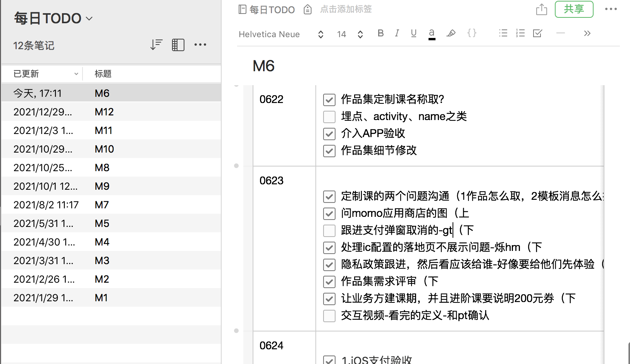Open the M9 note
Viewport: 630px width, 364px height.
[111, 186]
